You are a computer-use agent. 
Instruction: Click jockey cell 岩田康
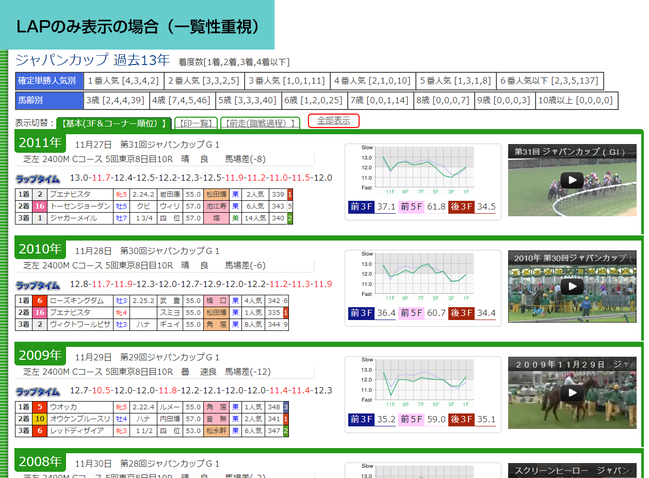[170, 194]
